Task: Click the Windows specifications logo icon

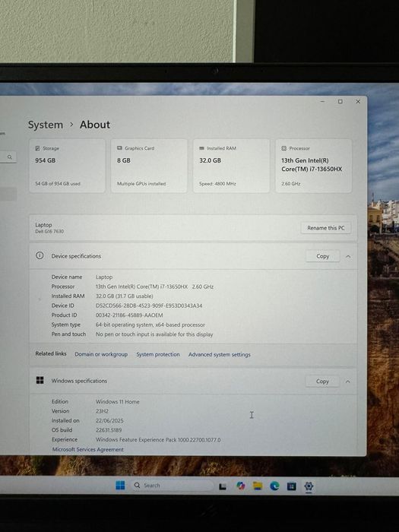Action: click(x=40, y=380)
